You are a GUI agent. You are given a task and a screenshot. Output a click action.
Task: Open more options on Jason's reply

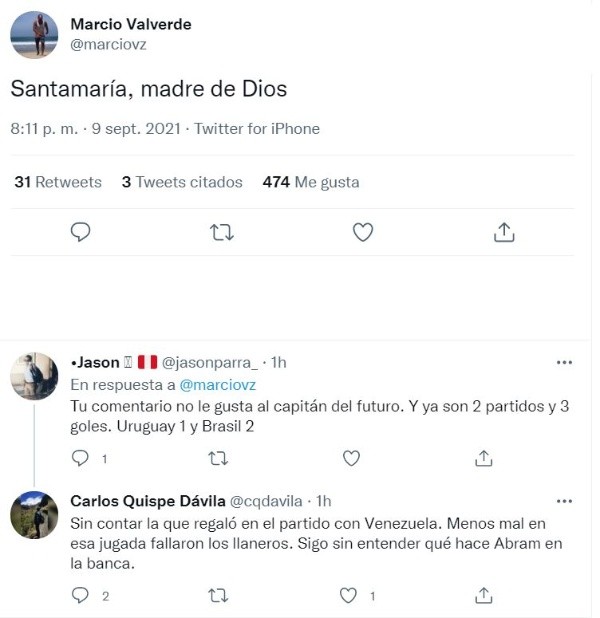[564, 362]
